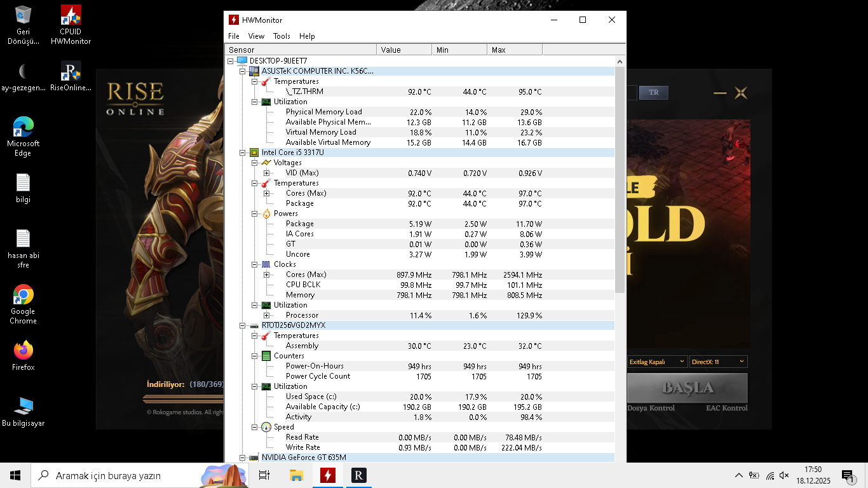Collapse the Intel Core i5 3317U node
868x488 pixels.
[243, 152]
